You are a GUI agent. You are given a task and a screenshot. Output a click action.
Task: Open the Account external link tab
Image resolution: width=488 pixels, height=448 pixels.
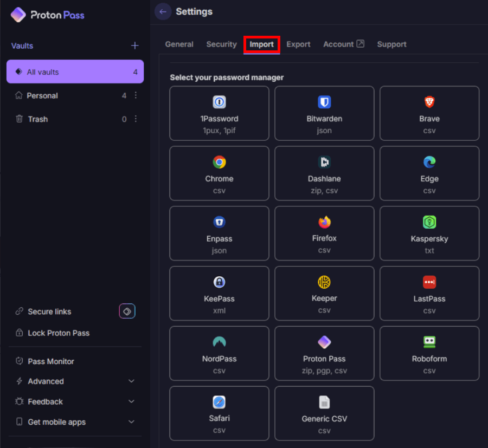[x=343, y=44]
